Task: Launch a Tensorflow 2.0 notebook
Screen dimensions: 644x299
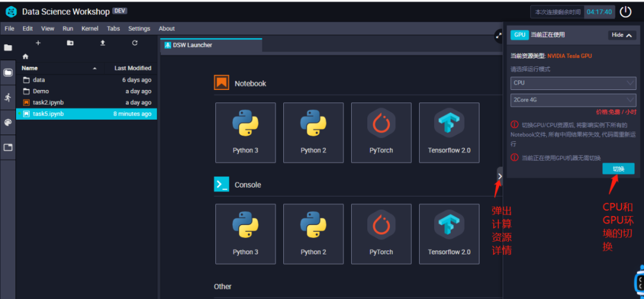Action: point(449,132)
